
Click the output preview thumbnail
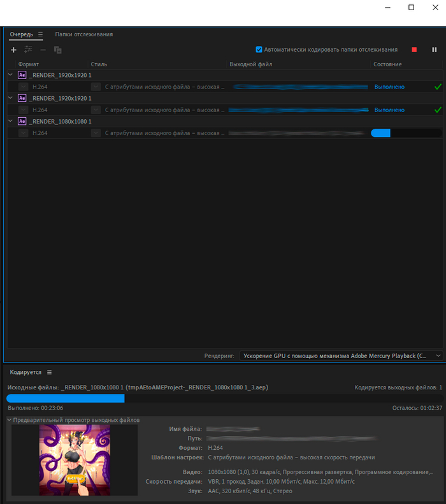tap(75, 460)
